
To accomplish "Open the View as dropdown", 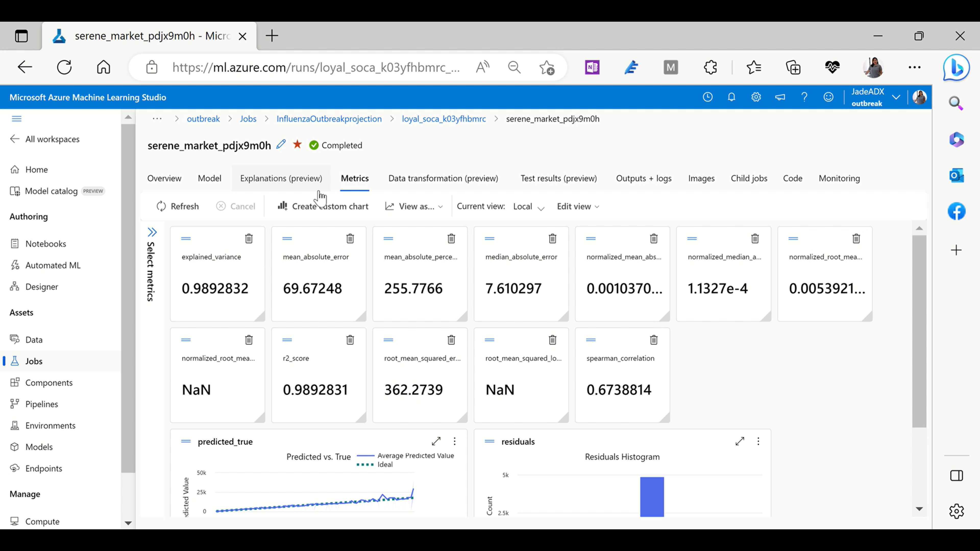I will pyautogui.click(x=414, y=206).
